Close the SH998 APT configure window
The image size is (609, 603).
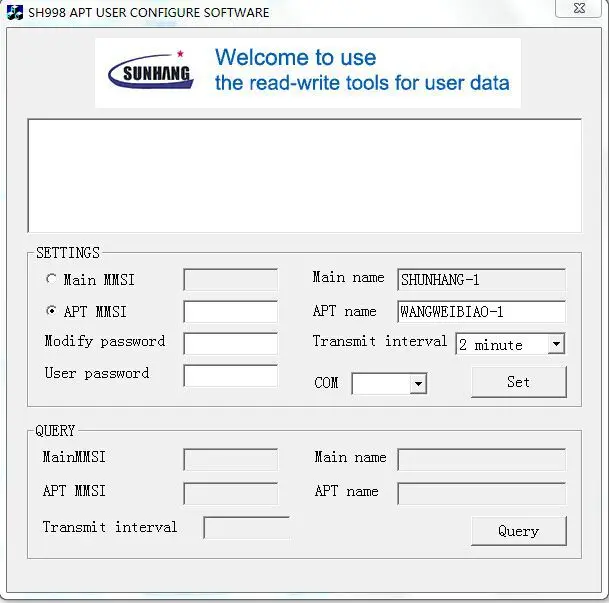click(x=579, y=8)
